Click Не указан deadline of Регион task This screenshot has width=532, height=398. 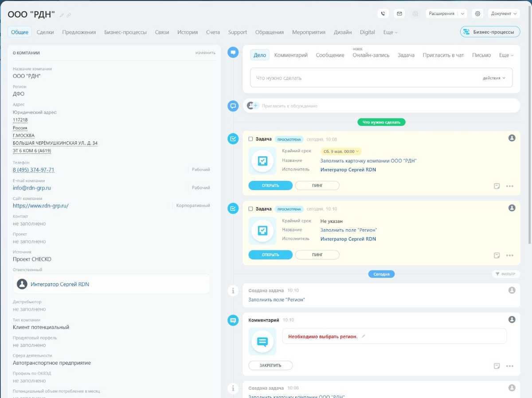tap(332, 221)
